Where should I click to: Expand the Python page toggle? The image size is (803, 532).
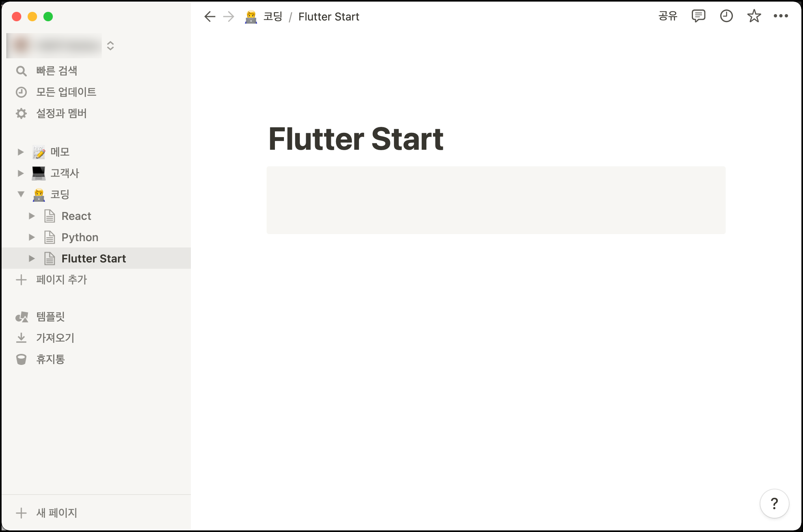pos(32,237)
